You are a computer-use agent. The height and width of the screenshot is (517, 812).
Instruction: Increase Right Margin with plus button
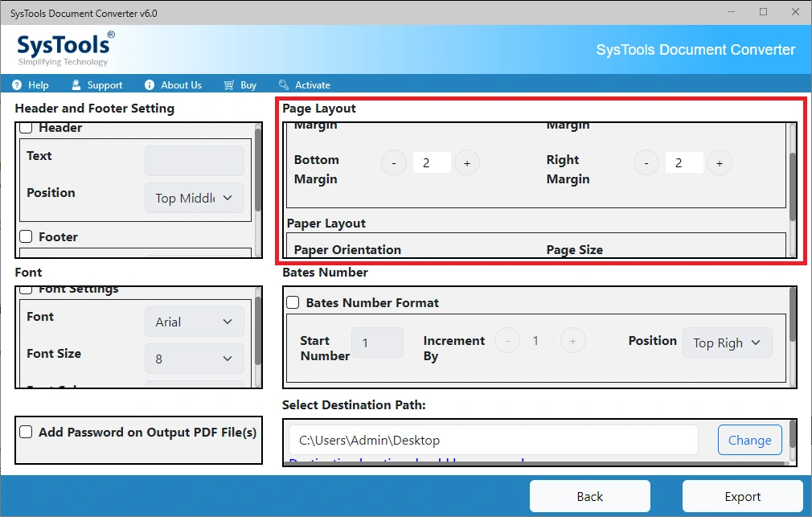(720, 163)
